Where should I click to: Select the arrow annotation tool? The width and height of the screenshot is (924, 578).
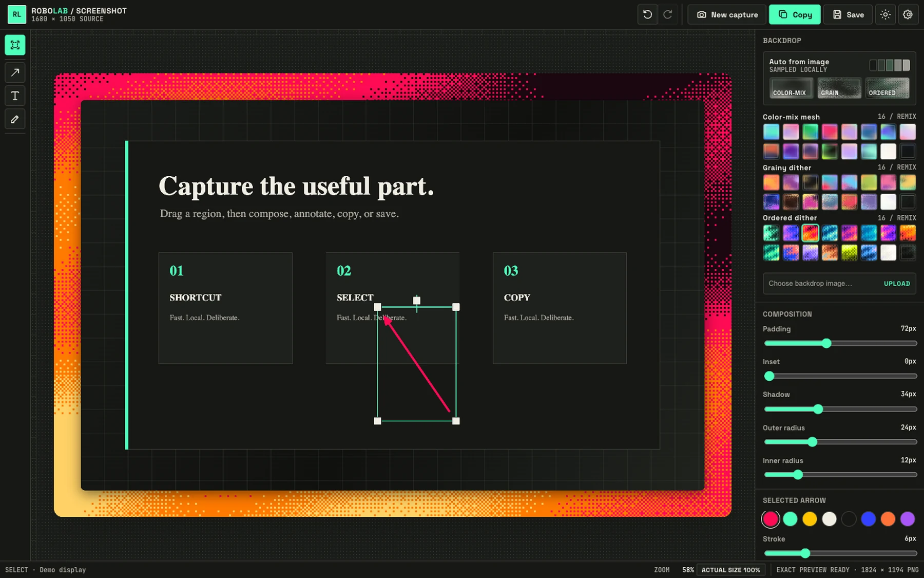tap(15, 72)
